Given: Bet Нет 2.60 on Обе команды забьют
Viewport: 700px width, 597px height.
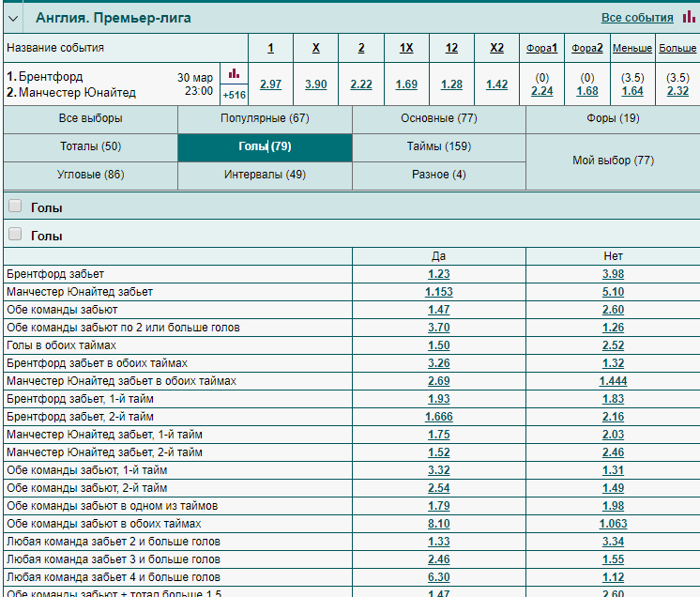Looking at the screenshot, I should tap(613, 310).
